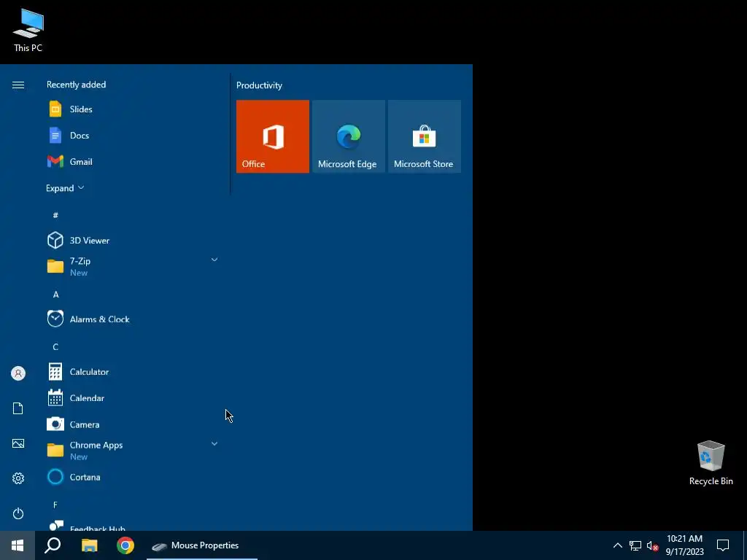Open Alarms & Clock app
This screenshot has height=560, width=747.
point(133,319)
